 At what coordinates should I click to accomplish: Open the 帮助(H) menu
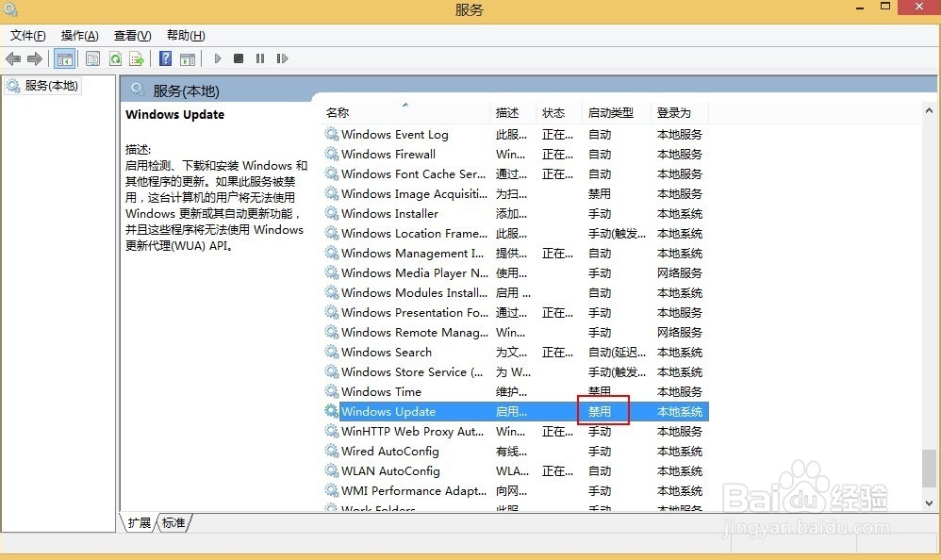click(x=186, y=36)
